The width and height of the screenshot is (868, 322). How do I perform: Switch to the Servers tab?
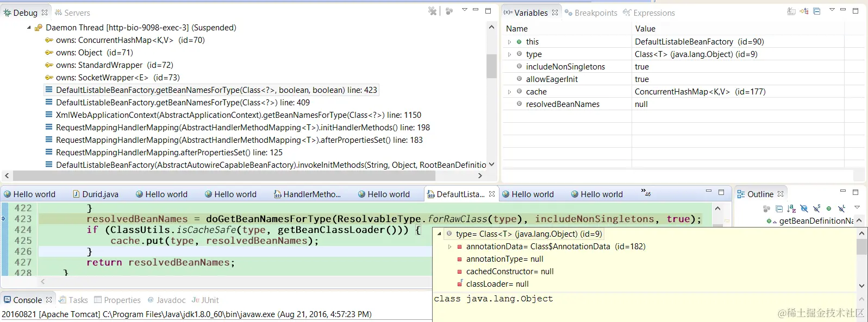pyautogui.click(x=72, y=12)
